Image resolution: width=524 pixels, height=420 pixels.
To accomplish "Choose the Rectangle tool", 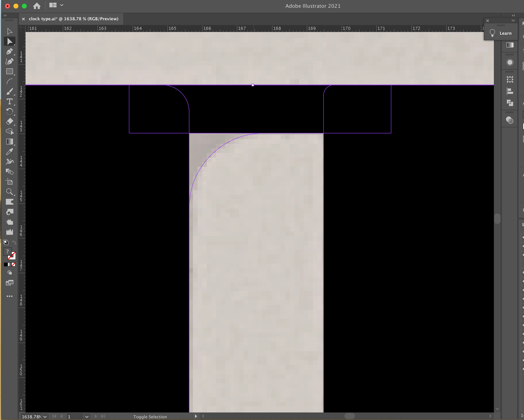I will pos(9,71).
